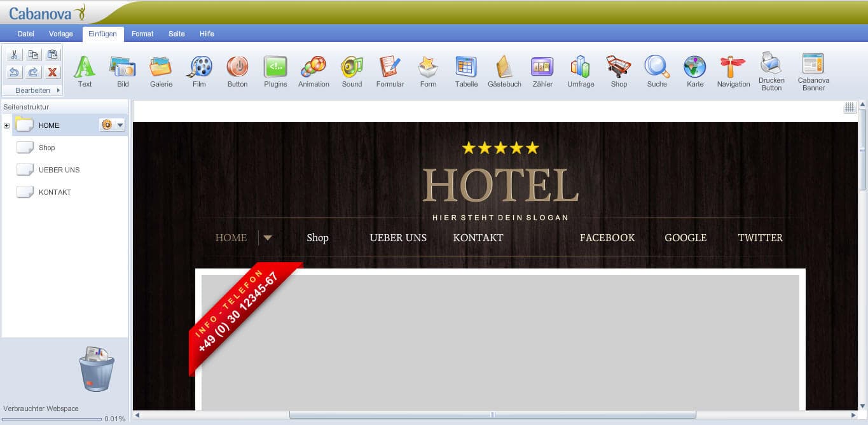Add a Suche search box
The image size is (868, 425).
(657, 71)
